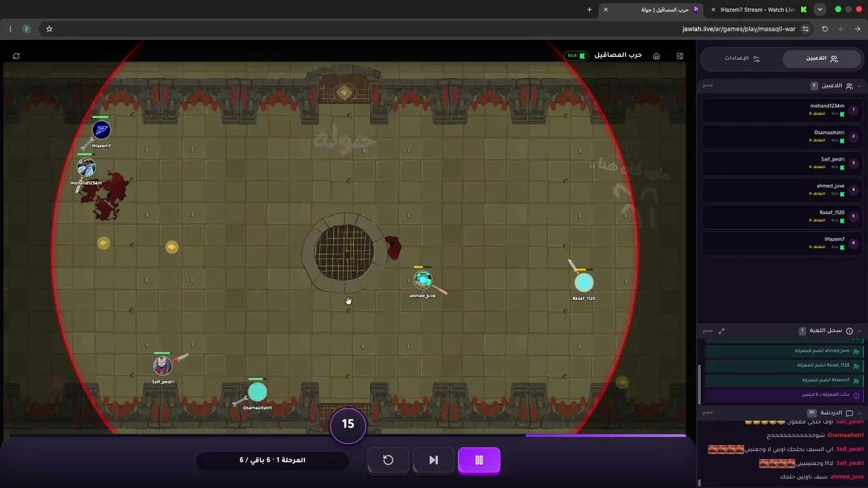Click the log entry for ahmed_juve joining

coord(784,351)
